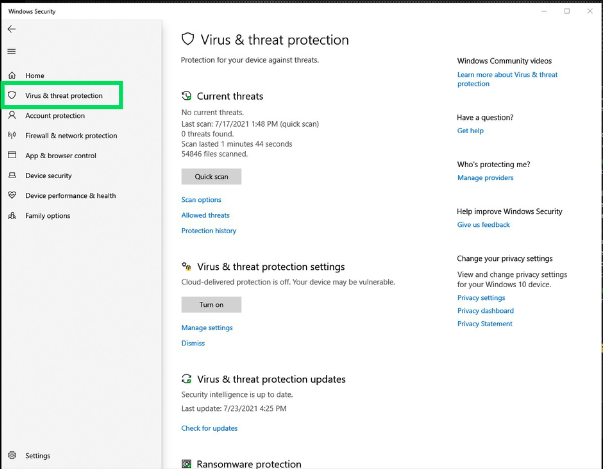Select Virus & threat protection in sidebar
Screen dimensions: 603x469
click(x=63, y=96)
